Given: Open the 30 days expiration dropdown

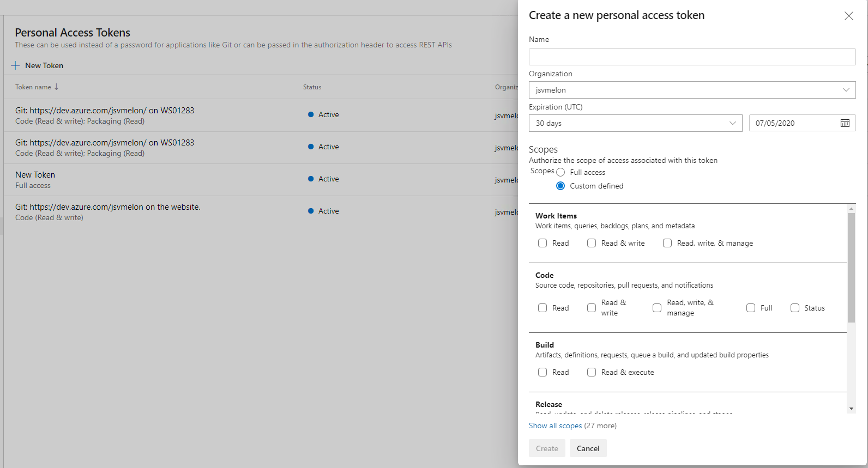Looking at the screenshot, I should [635, 123].
